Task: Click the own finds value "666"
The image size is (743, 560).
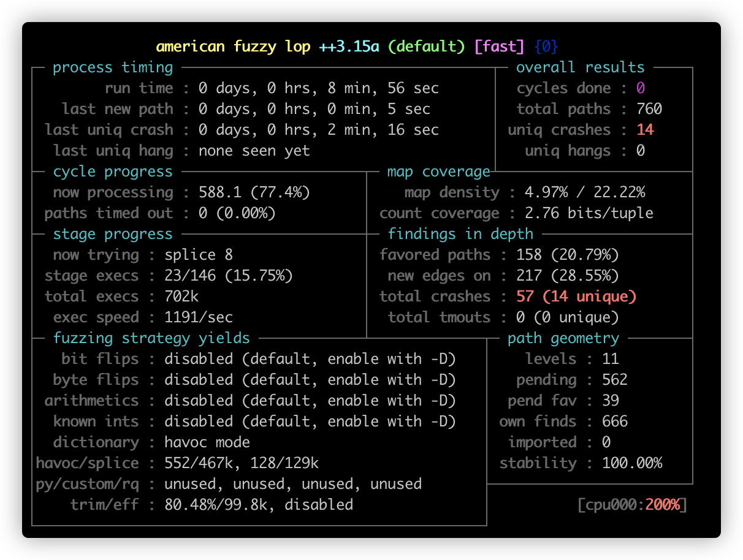Action: click(615, 422)
